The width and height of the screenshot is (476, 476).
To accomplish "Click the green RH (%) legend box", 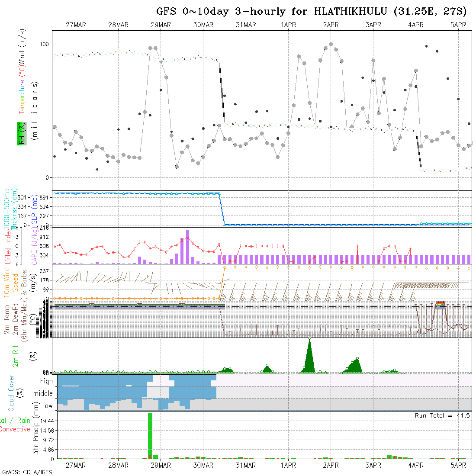I will 21,133.
